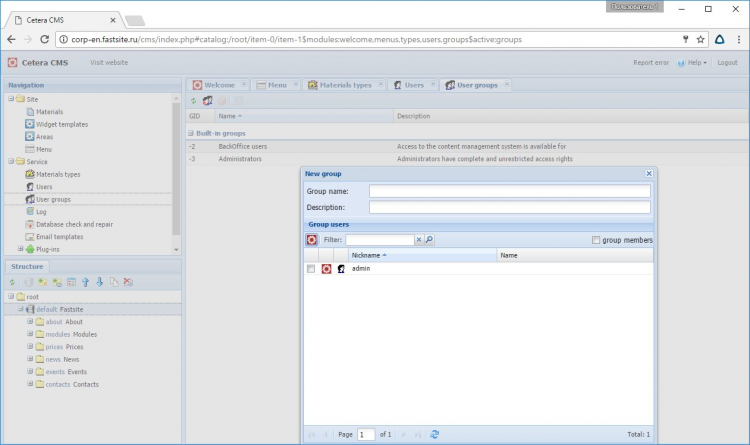Viewport: 750px width, 445px height.
Task: Close the New group dialog
Action: (649, 174)
